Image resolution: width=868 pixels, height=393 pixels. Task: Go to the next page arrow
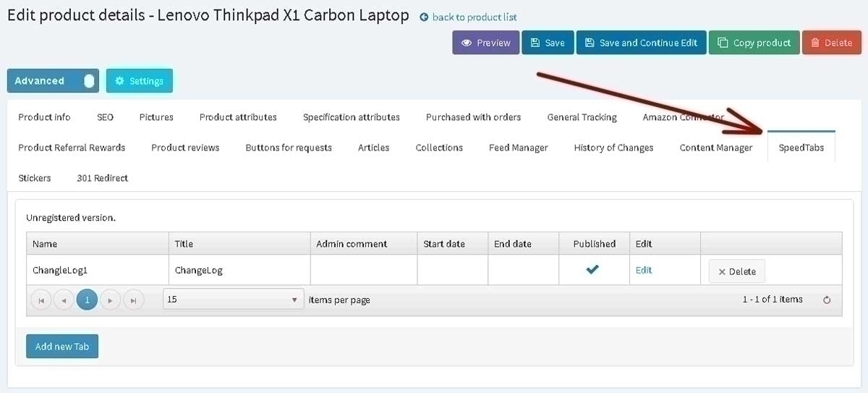tap(110, 300)
